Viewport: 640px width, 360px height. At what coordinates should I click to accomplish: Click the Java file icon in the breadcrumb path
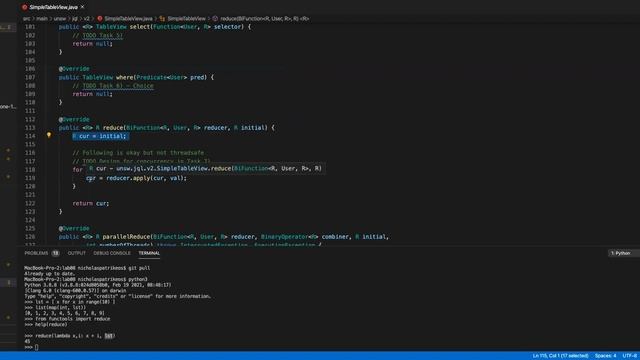(x=100, y=18)
